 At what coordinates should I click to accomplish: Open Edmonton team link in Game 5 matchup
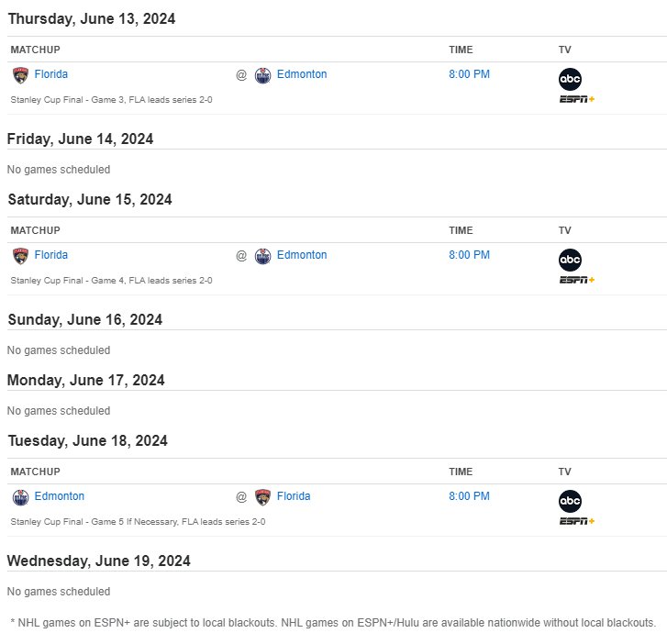60,496
